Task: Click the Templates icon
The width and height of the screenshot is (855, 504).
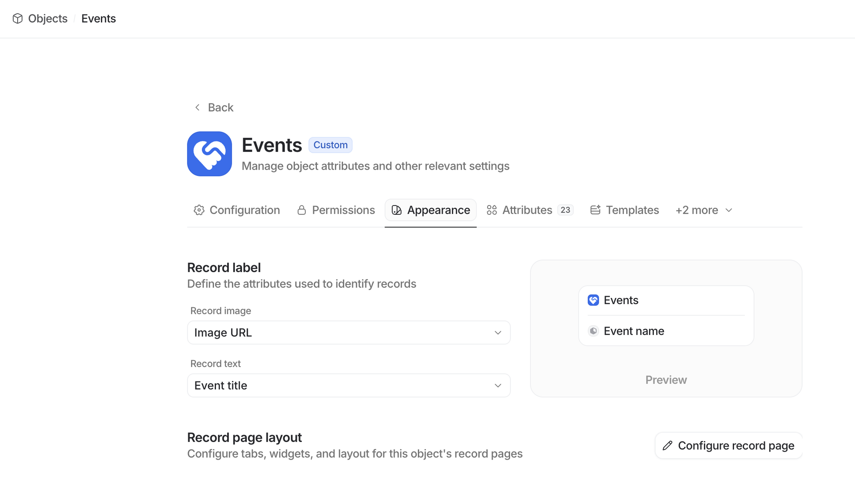Action: coord(595,210)
